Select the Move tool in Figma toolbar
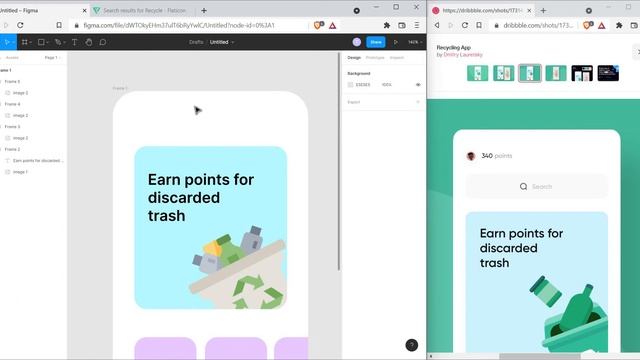This screenshot has height=360, width=640. pos(6,42)
